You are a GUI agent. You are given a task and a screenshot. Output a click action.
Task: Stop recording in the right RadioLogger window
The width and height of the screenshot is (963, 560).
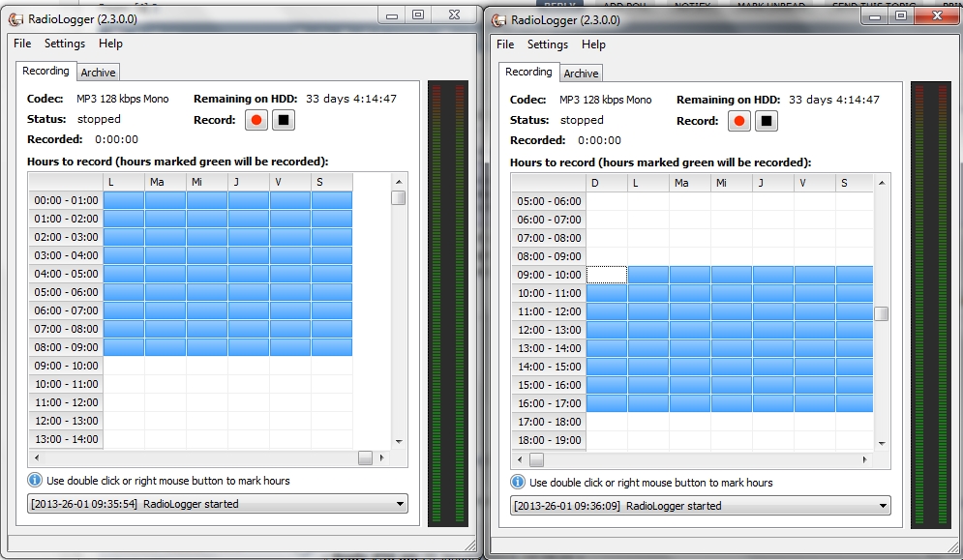point(767,121)
